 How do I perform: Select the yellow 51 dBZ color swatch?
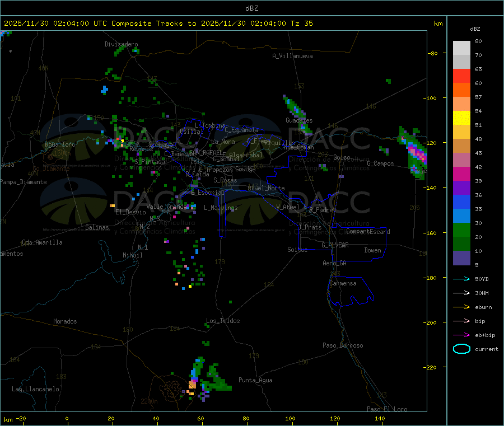pyautogui.click(x=461, y=118)
